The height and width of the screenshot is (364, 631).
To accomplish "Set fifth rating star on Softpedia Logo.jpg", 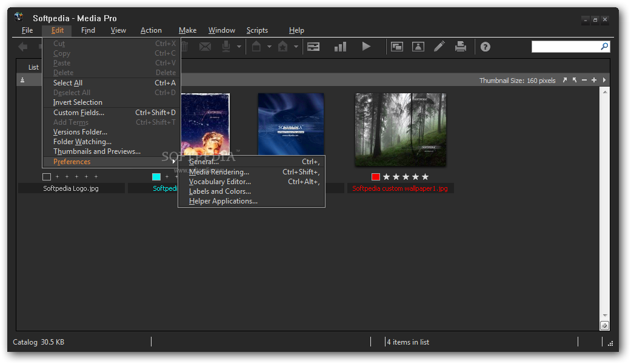I will click(x=96, y=177).
